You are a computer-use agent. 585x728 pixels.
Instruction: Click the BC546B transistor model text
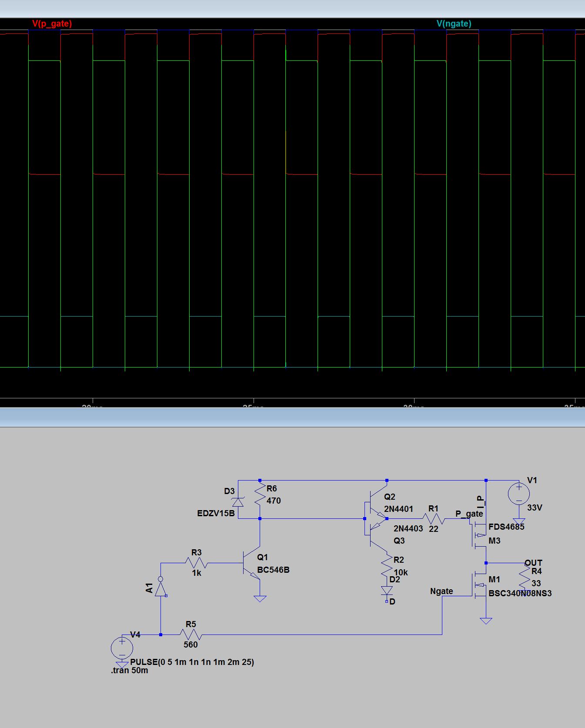(x=273, y=570)
